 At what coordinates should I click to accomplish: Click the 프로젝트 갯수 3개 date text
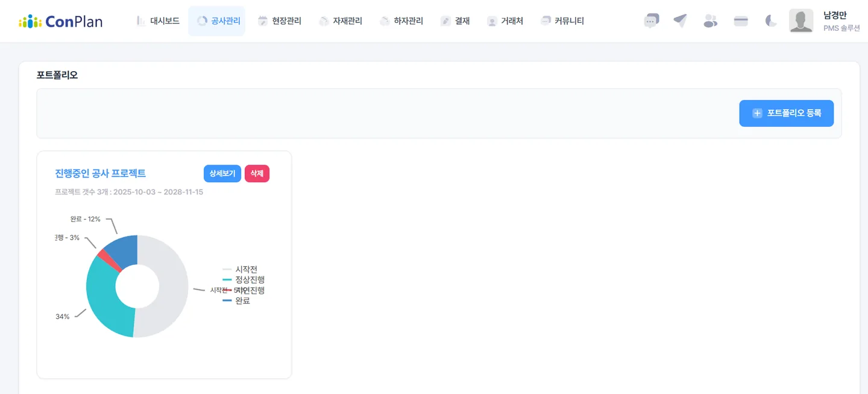[129, 192]
